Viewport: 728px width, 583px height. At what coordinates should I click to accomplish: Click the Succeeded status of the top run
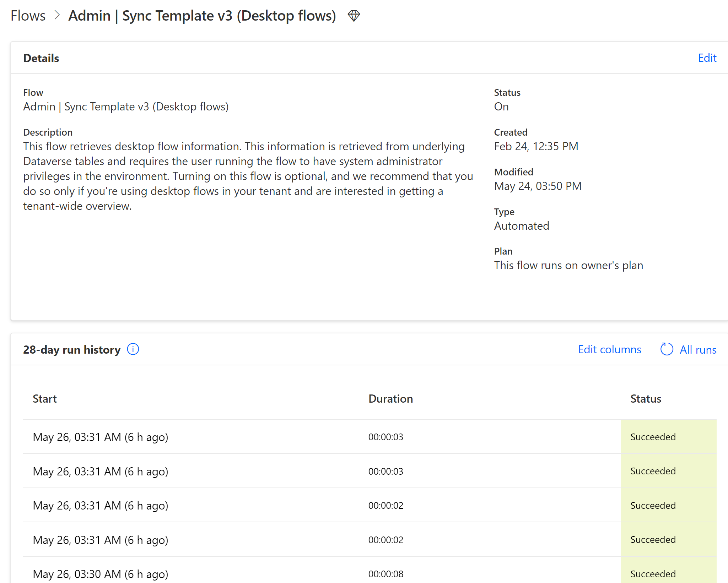(653, 437)
